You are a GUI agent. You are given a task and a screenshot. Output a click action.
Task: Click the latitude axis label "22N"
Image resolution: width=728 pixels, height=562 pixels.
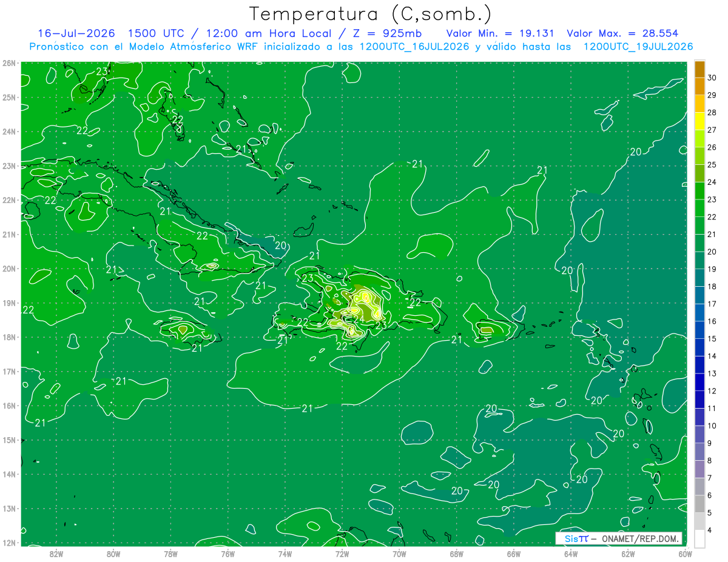9,200
